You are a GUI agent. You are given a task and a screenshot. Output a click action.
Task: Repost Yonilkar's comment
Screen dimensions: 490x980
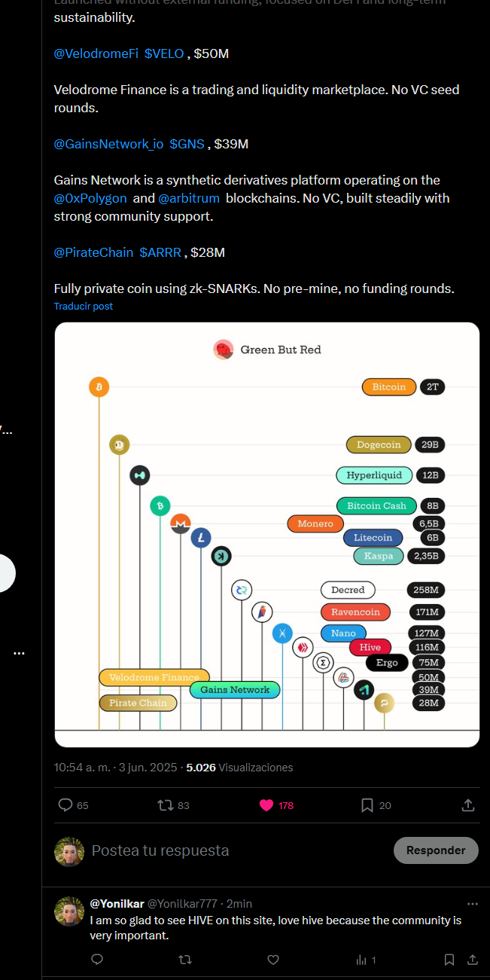(185, 960)
